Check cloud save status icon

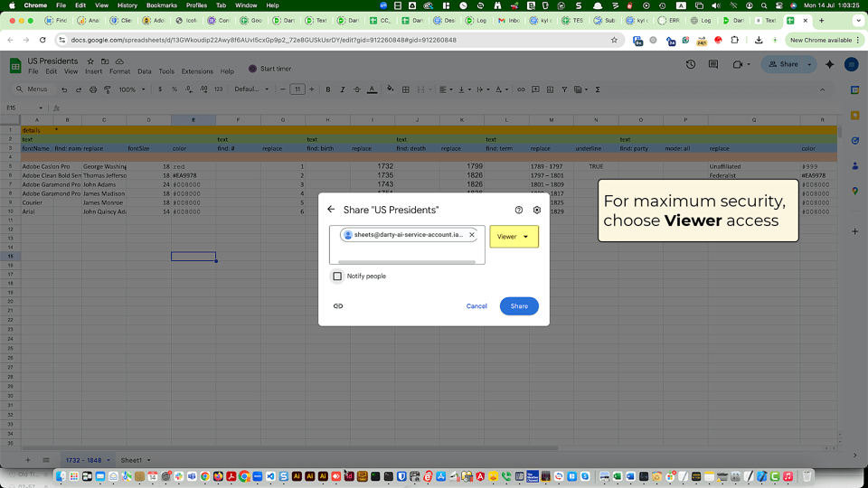click(119, 61)
